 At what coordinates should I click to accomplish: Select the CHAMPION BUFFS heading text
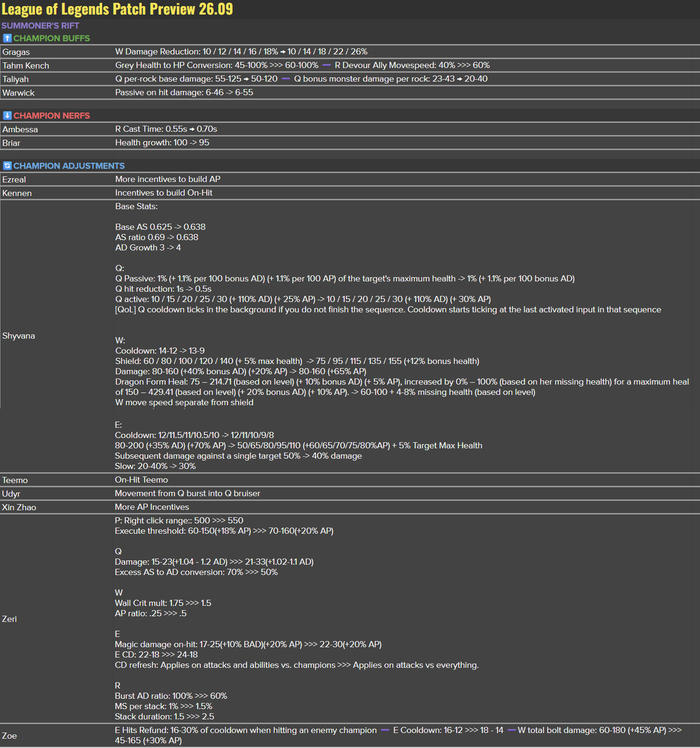point(52,38)
